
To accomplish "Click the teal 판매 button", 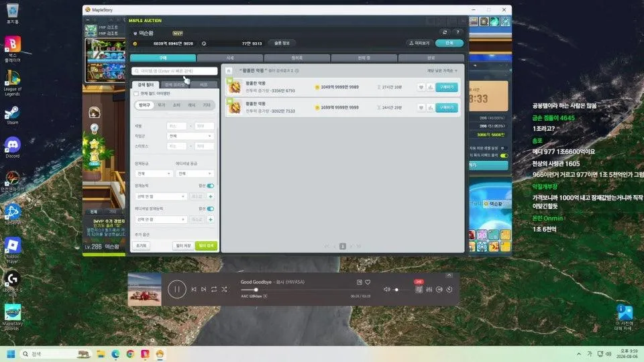I will coord(449,43).
